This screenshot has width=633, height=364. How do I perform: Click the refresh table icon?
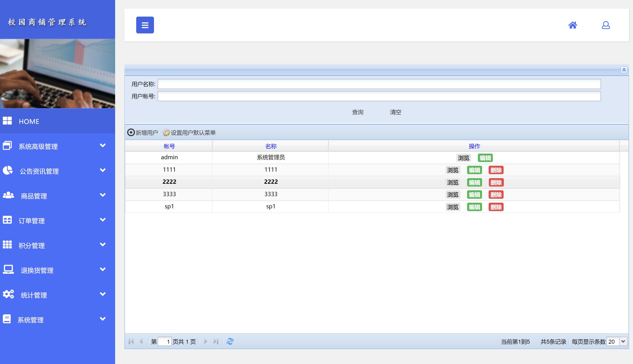tap(230, 341)
